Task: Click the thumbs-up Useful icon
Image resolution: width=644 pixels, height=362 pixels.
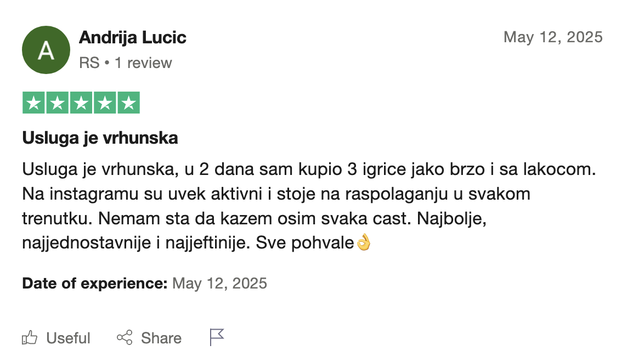Action: pyautogui.click(x=30, y=338)
